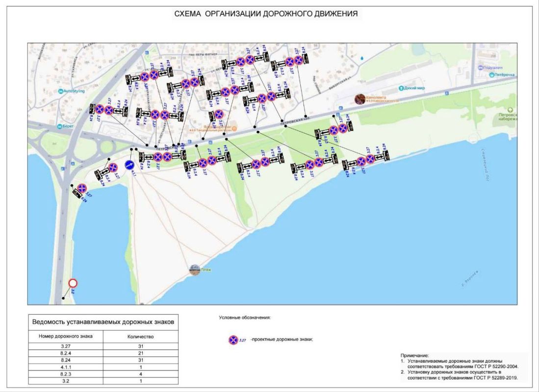Click the 3.27 legend sign under Условные обозначения
The width and height of the screenshot is (539, 392).
pos(233,340)
